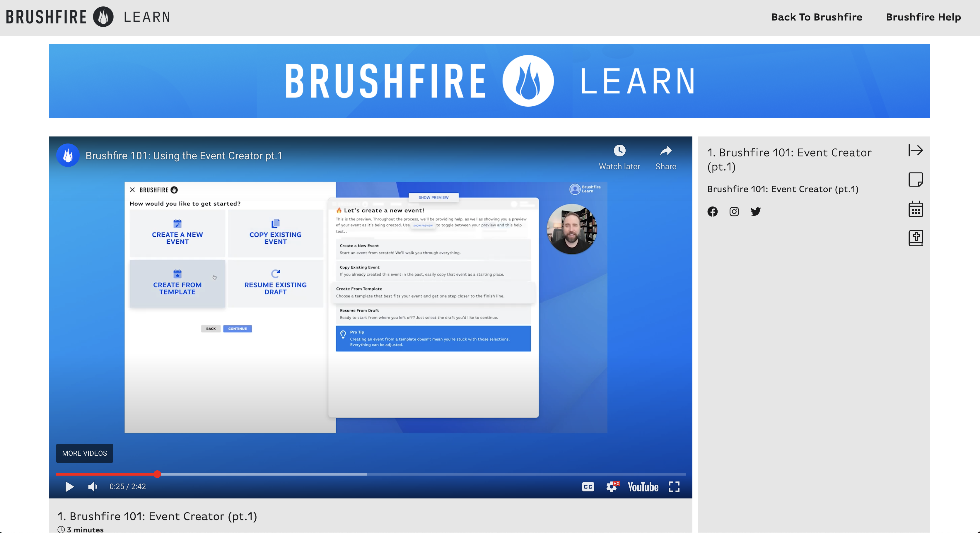The width and height of the screenshot is (980, 533).
Task: Click the red progress scrubber handle
Action: point(157,474)
